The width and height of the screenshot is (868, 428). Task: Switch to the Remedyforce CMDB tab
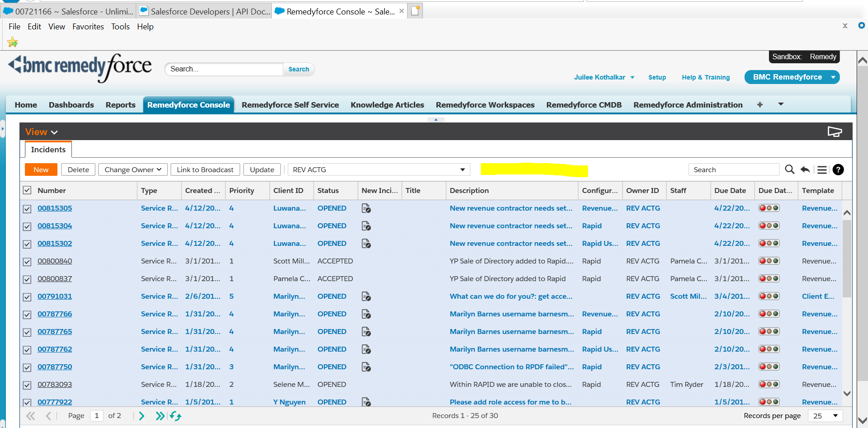(x=583, y=105)
